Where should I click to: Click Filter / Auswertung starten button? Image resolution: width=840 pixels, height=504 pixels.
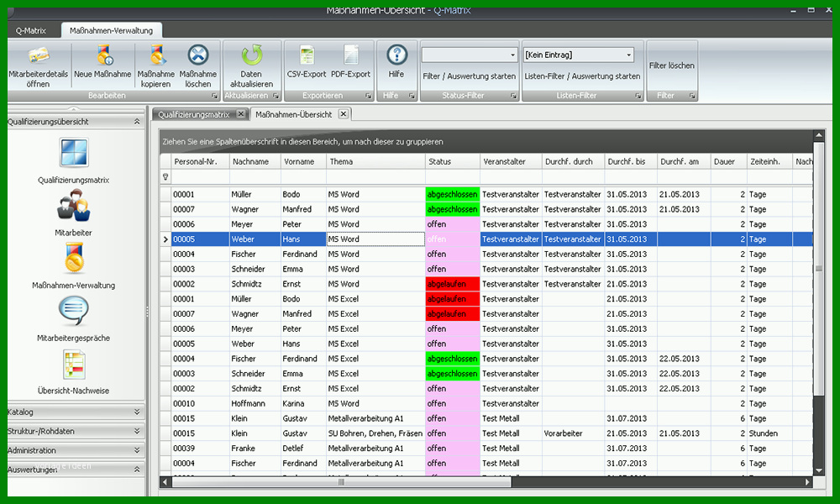tap(470, 76)
